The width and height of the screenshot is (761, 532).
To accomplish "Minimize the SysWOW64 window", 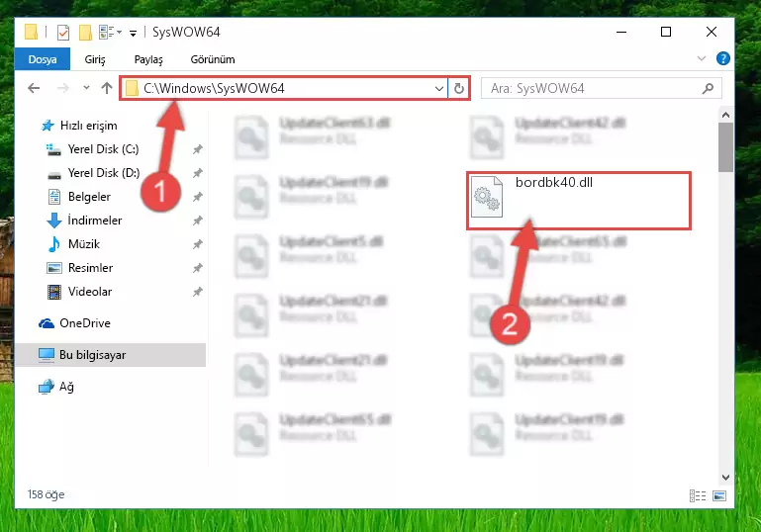I will click(621, 32).
